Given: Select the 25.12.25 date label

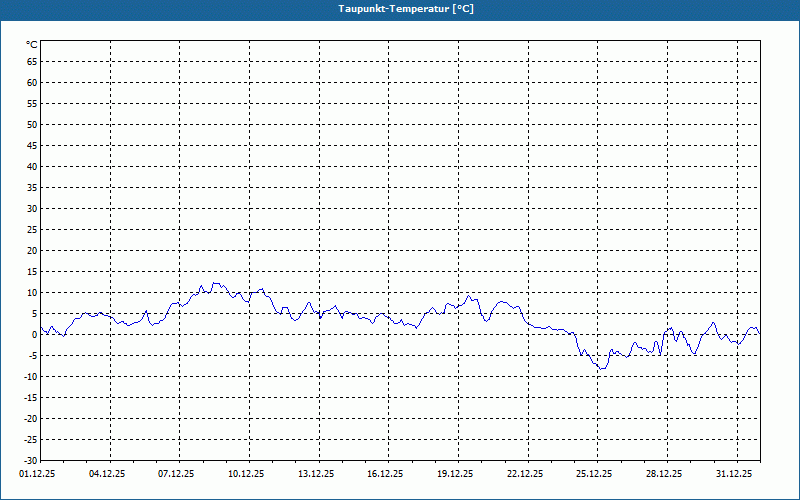Looking at the screenshot, I should pyautogui.click(x=594, y=474).
